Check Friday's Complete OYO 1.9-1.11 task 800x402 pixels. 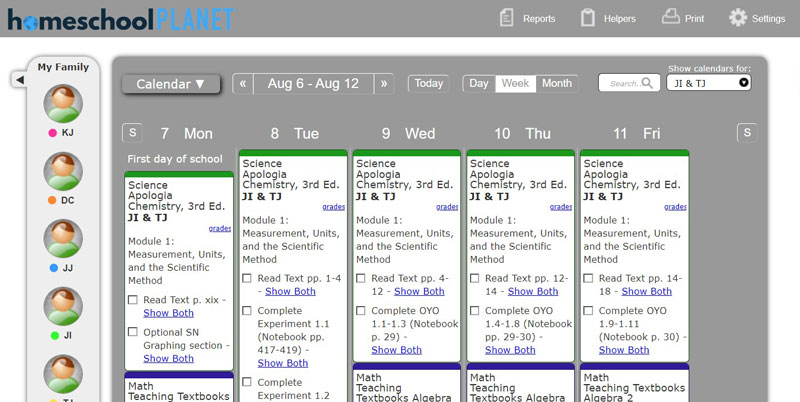pos(588,311)
